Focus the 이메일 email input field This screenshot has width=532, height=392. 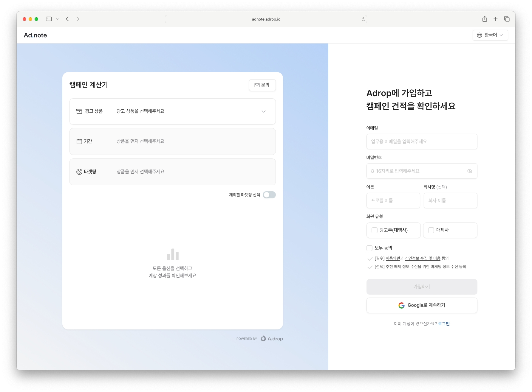[422, 141]
